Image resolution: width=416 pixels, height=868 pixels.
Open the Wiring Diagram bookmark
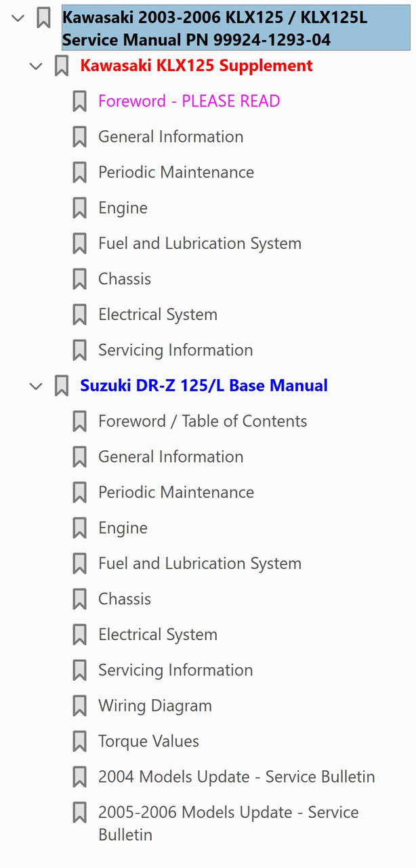tap(155, 706)
